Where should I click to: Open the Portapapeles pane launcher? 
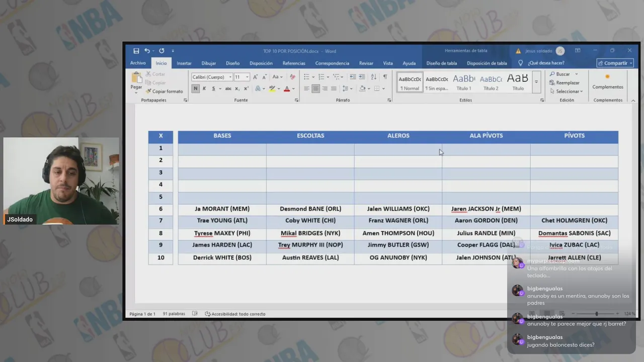tap(185, 100)
